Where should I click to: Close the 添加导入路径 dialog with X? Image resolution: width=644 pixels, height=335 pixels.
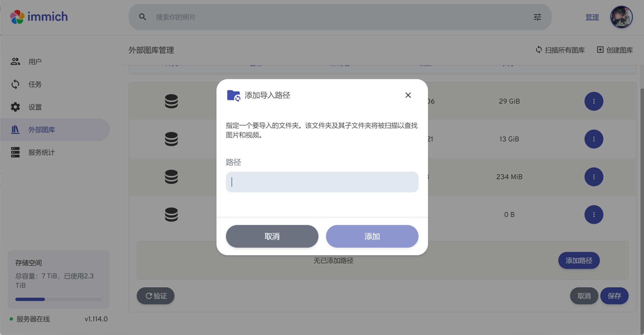(408, 95)
